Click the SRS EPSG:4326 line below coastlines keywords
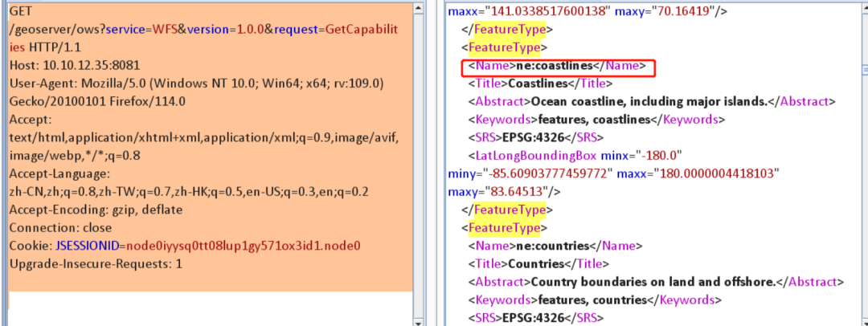Screen dimensions: 868x326 click(x=536, y=137)
